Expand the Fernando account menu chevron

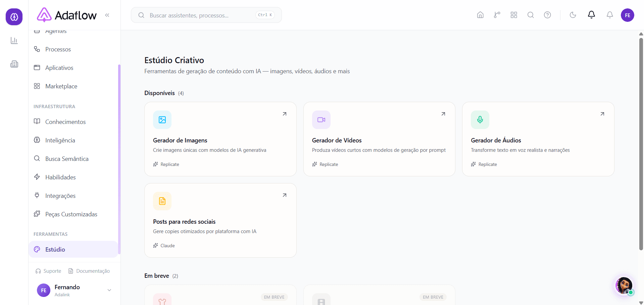(109, 290)
